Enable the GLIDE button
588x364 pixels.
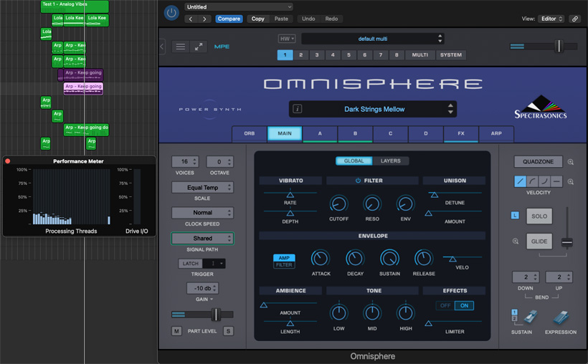539,241
